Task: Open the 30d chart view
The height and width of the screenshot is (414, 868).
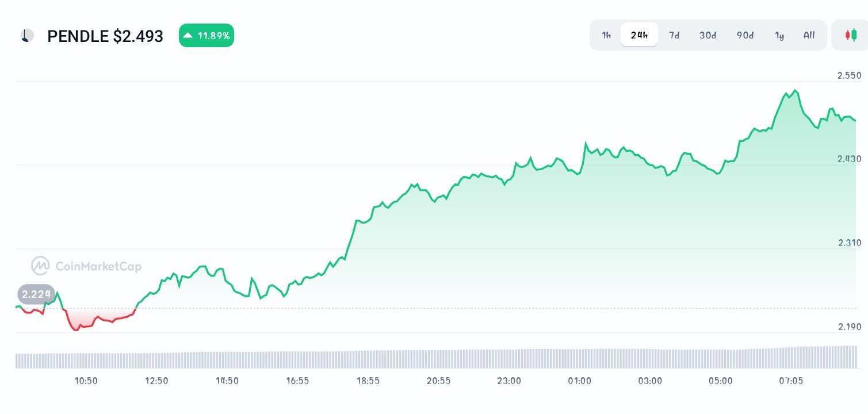Action: click(x=708, y=35)
